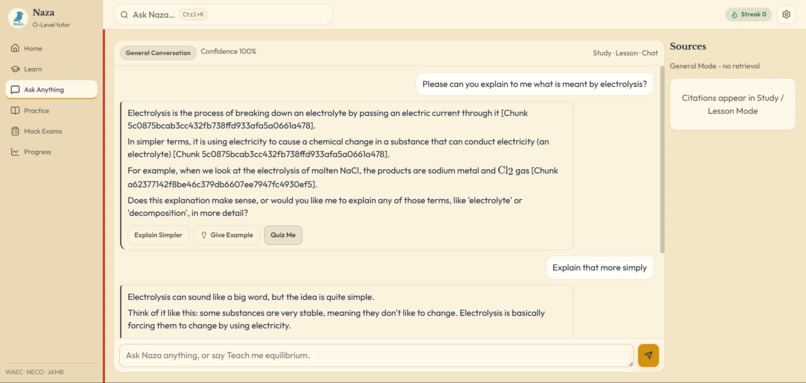
Task: Click the General Conversation chip
Action: click(158, 52)
